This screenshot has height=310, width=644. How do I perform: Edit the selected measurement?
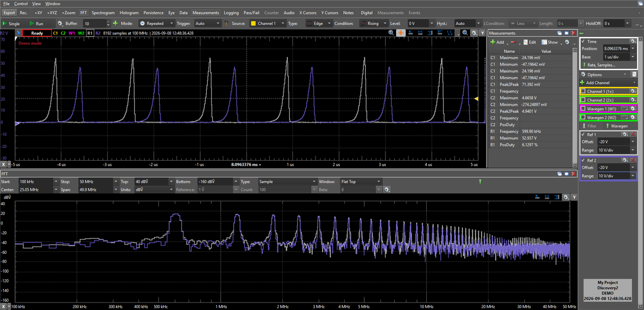pyautogui.click(x=530, y=42)
